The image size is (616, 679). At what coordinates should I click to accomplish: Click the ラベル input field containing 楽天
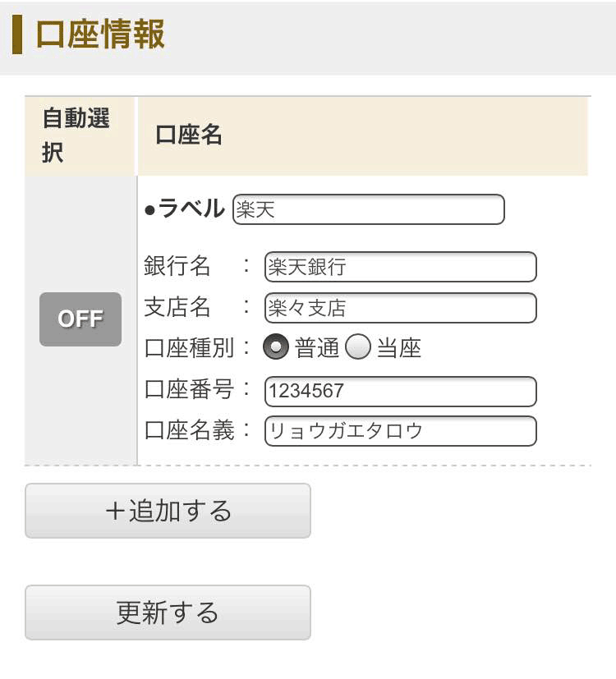coord(368,209)
